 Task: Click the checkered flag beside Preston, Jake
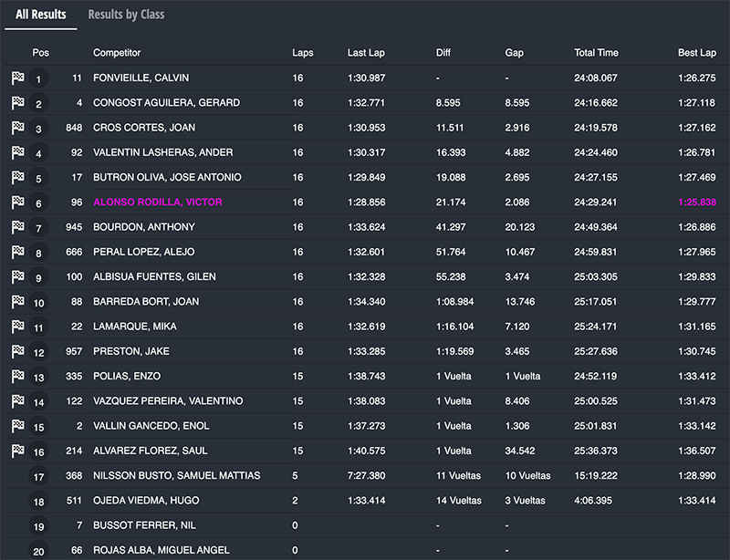click(x=18, y=351)
